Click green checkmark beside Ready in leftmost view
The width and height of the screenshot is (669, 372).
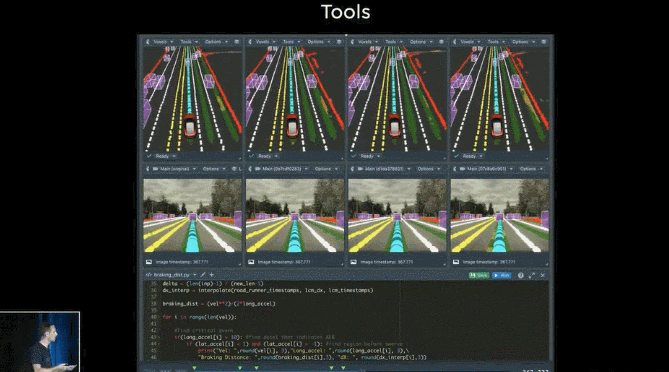pyautogui.click(x=149, y=156)
